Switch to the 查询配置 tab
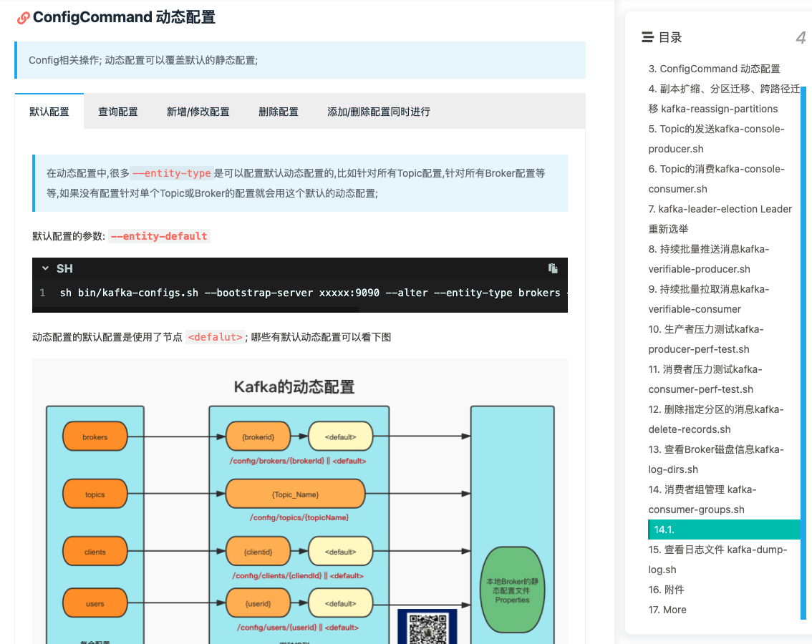Screen dimensions: 812x644 [x=118, y=112]
